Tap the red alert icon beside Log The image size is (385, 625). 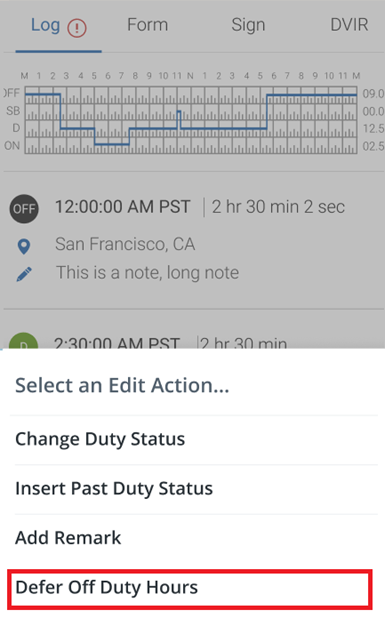point(77,28)
